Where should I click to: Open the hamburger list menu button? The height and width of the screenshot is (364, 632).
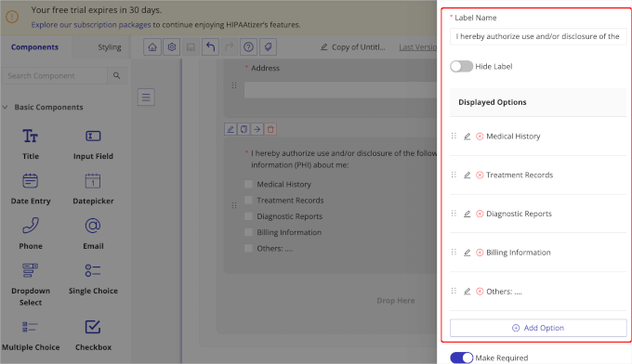[146, 97]
